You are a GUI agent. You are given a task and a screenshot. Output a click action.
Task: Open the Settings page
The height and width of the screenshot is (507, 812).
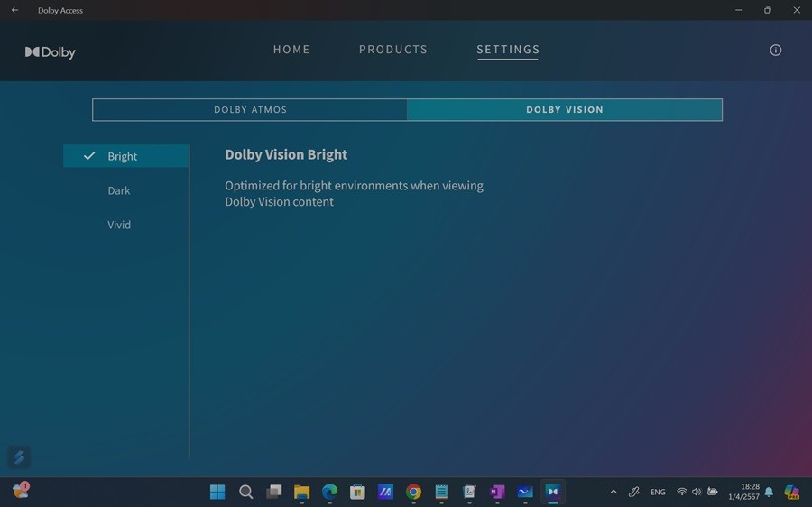[508, 50]
